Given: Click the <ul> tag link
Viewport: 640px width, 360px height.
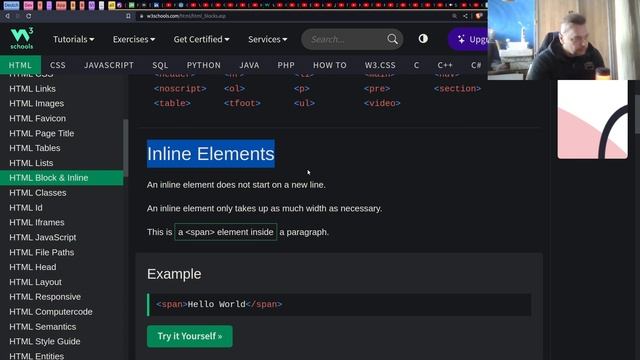Looking at the screenshot, I should (x=304, y=103).
